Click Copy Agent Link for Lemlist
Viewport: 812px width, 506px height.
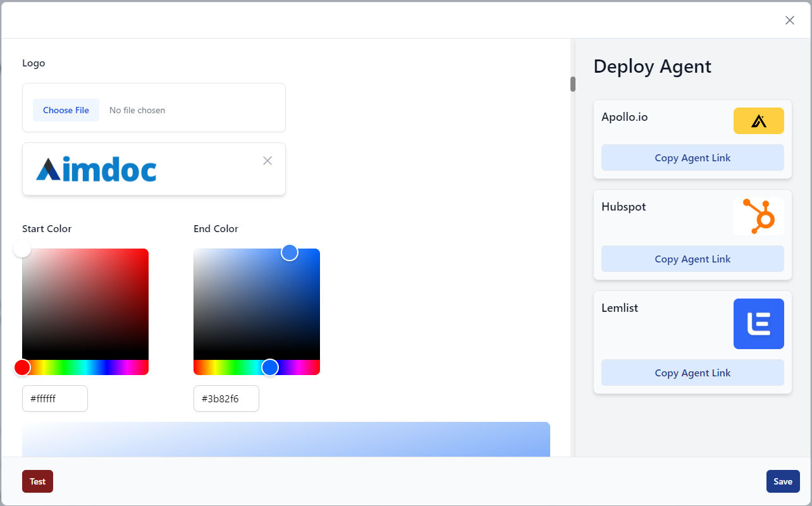tap(692, 373)
